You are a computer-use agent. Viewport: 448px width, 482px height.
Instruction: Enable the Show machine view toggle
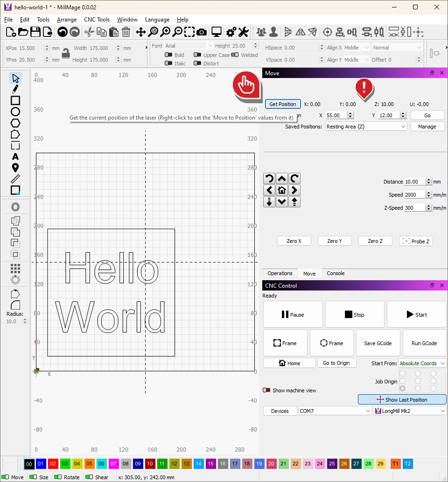coord(266,390)
